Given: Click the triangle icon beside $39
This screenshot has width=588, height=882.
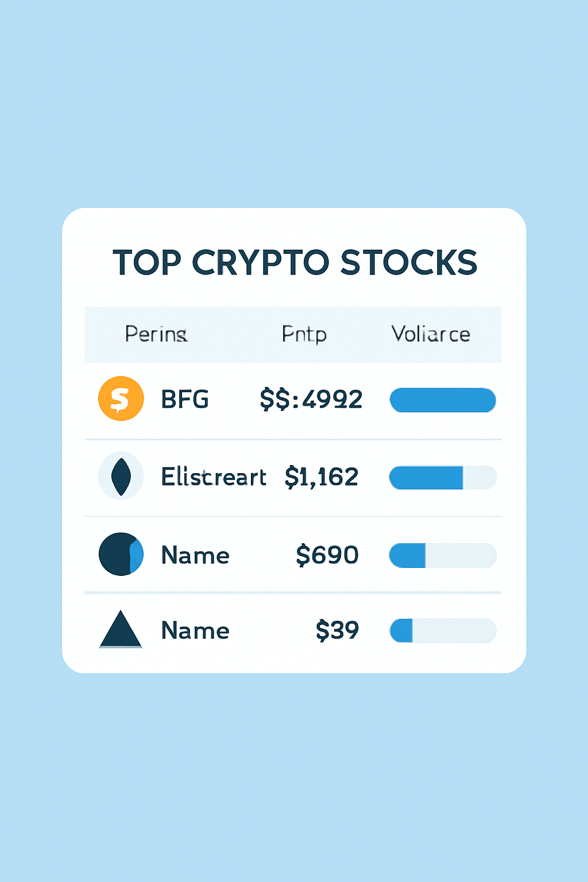Looking at the screenshot, I should click(x=121, y=630).
